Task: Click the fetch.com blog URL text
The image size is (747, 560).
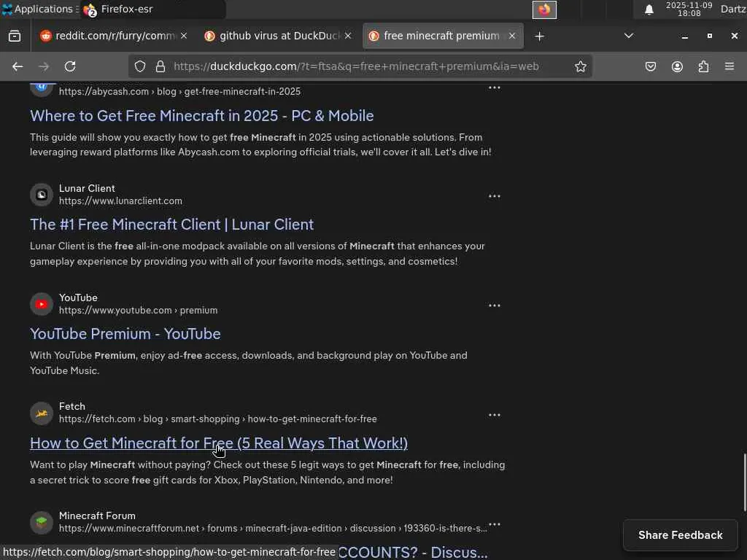Action: 217,419
